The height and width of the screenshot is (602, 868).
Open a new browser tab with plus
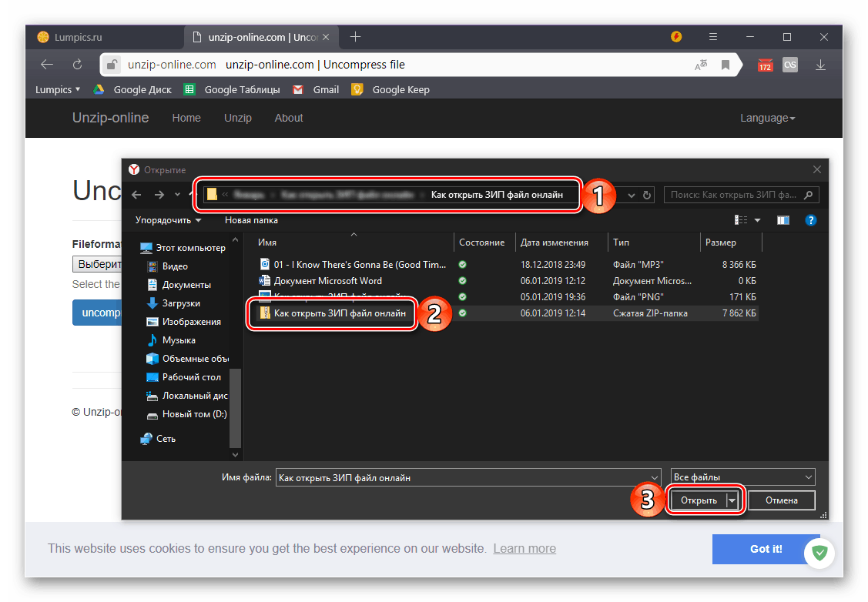[x=355, y=36]
